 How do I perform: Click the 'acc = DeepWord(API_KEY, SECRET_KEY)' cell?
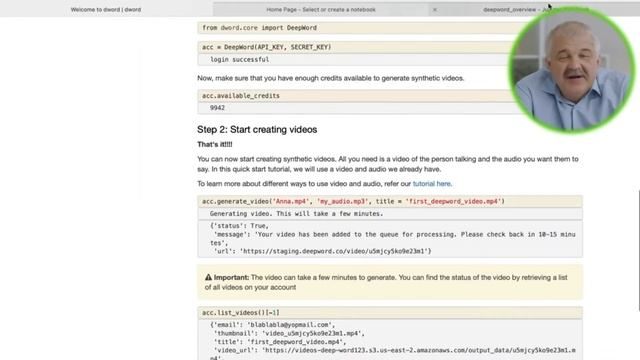click(355, 47)
